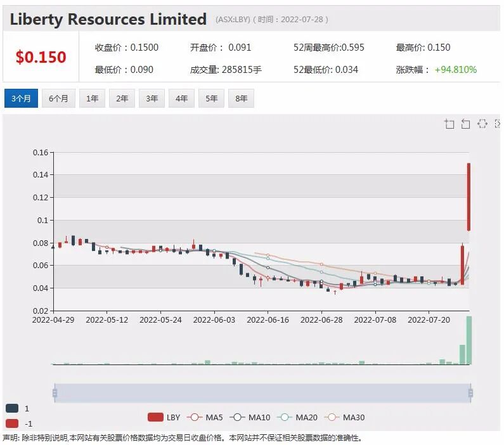The height and width of the screenshot is (445, 504).
Task: Click the tall red candlestick of 2022-07-28
Action: (x=468, y=197)
